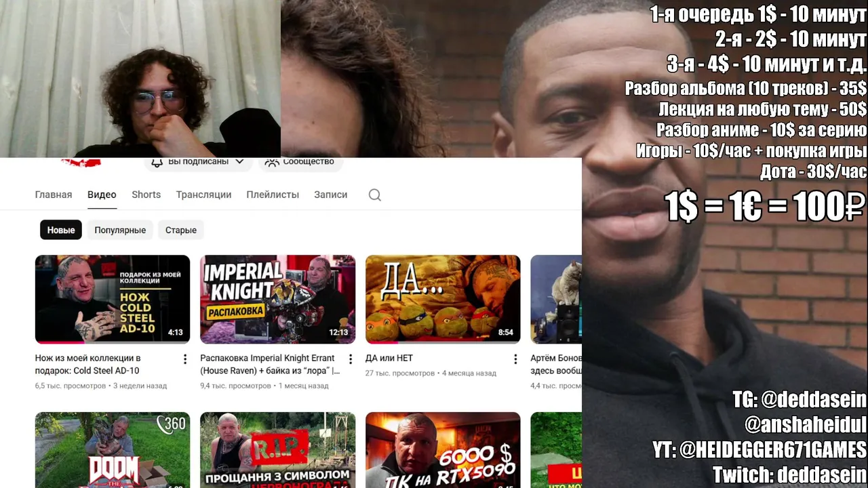Click 'Разбор альбома (10 треков) - 35$' line
This screenshot has height=488, width=868.
(746, 88)
